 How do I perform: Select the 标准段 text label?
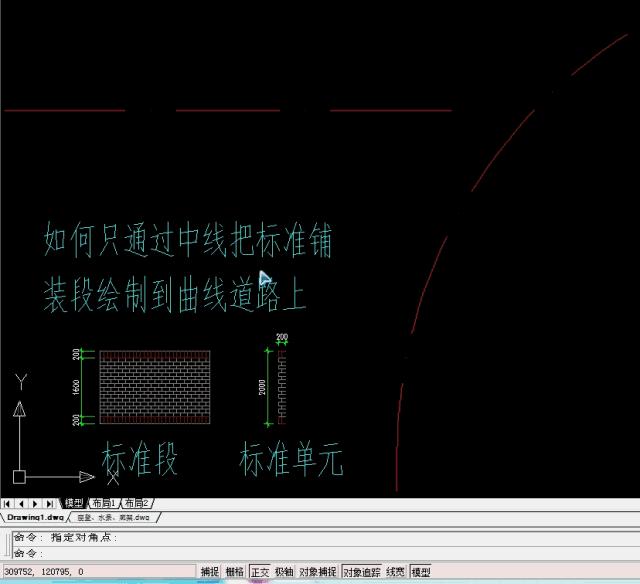click(x=139, y=459)
